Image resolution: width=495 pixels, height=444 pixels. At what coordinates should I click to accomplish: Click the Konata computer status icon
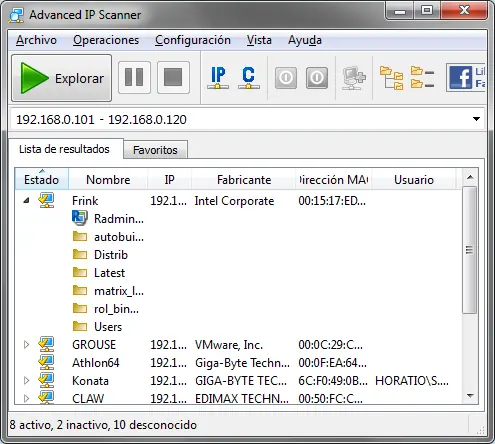pos(46,380)
